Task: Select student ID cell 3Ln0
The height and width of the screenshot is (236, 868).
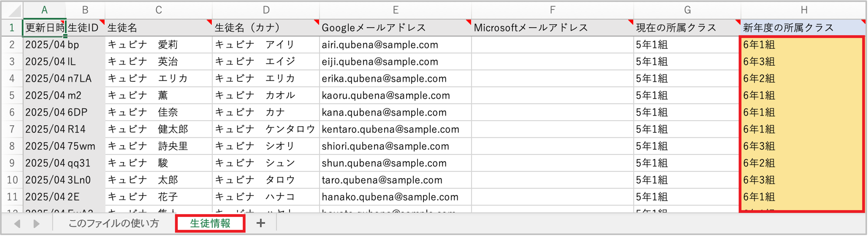Action: [x=85, y=180]
